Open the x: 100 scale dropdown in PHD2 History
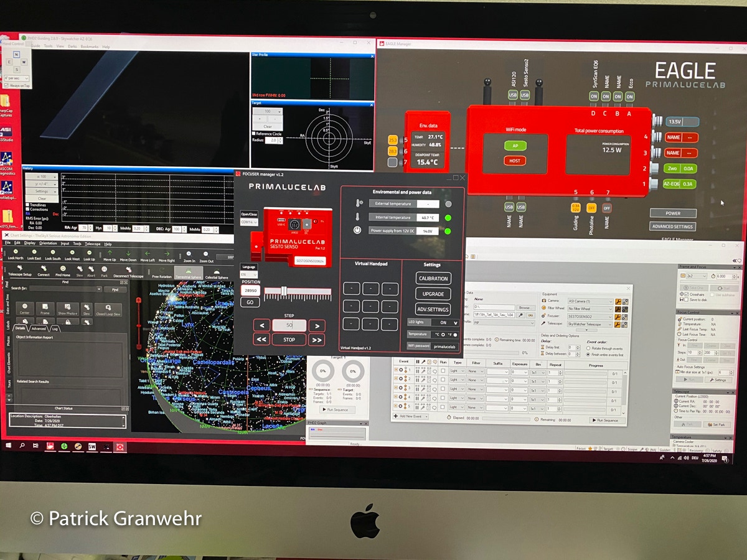 coord(42,177)
